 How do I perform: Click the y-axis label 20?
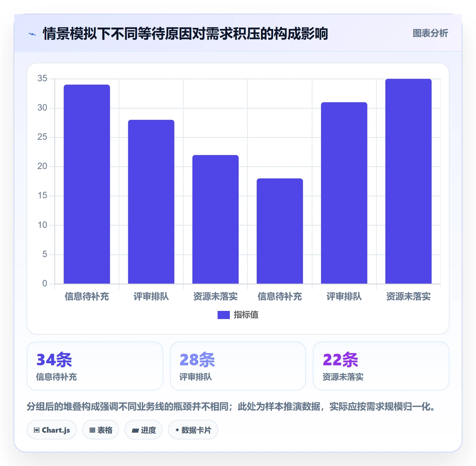42,166
